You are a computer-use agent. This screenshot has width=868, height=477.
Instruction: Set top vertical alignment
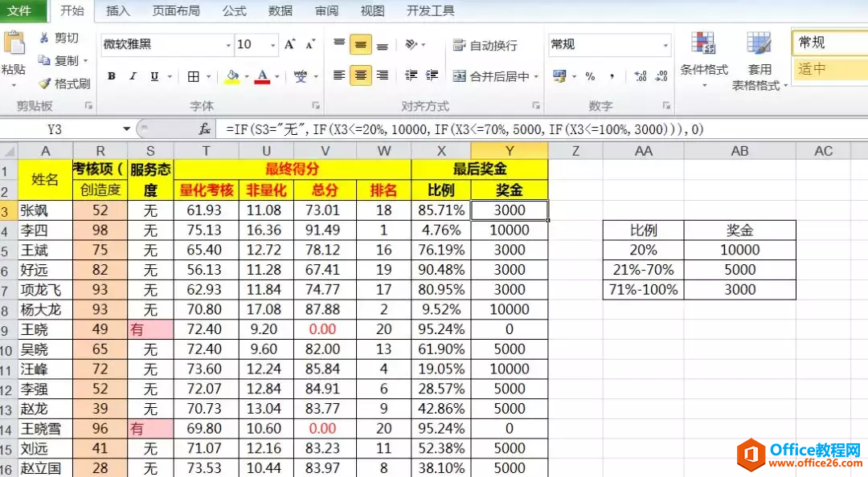point(339,43)
